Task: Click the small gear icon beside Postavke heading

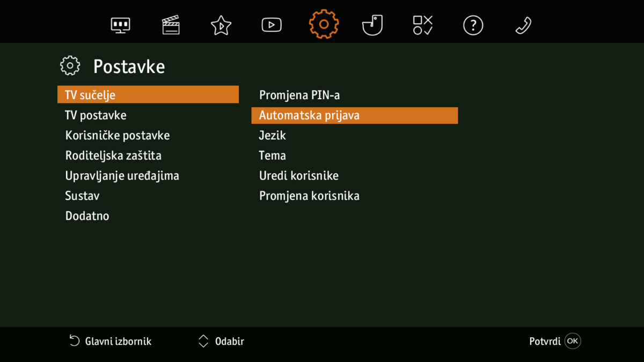Action: (70, 65)
